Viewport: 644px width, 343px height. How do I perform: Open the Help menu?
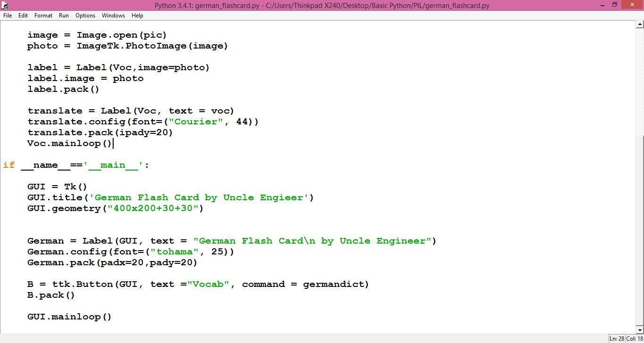click(x=137, y=15)
